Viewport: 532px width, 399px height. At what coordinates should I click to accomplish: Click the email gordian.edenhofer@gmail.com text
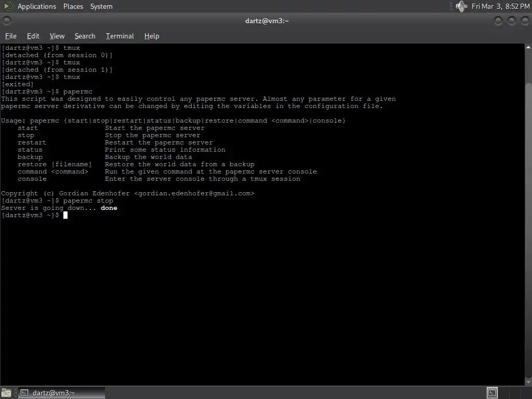tap(194, 193)
